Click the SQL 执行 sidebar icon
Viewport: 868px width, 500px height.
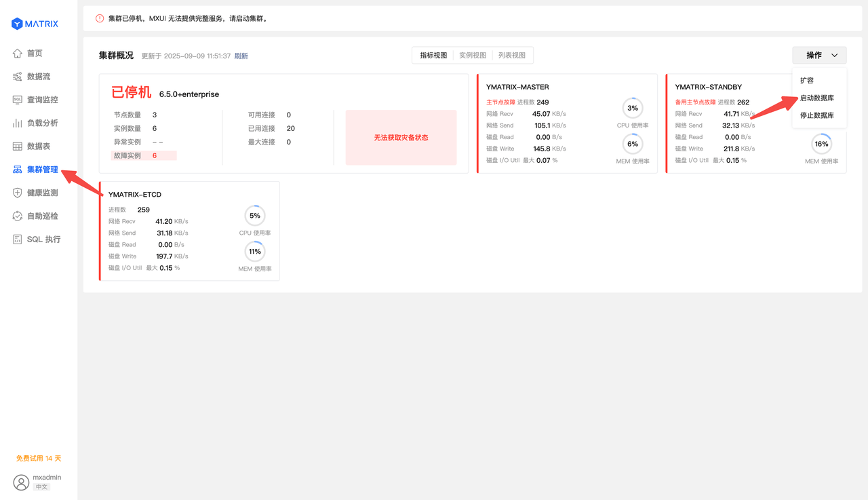[x=18, y=239]
